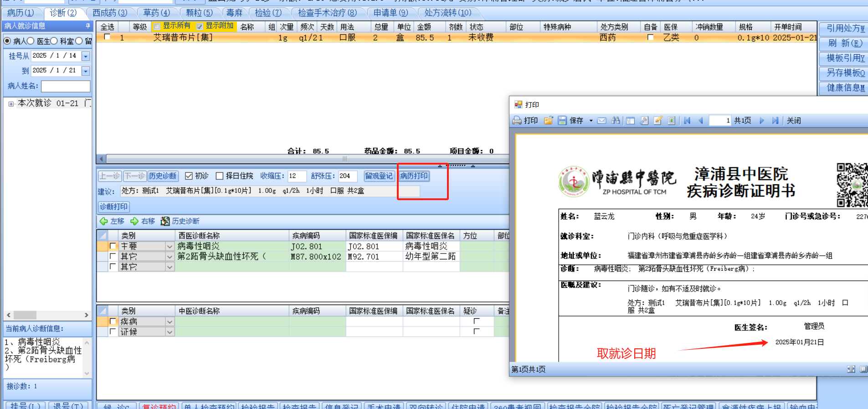This screenshot has width=868, height=409.
Task: Open the 疾病 category dropdown
Action: click(x=169, y=321)
